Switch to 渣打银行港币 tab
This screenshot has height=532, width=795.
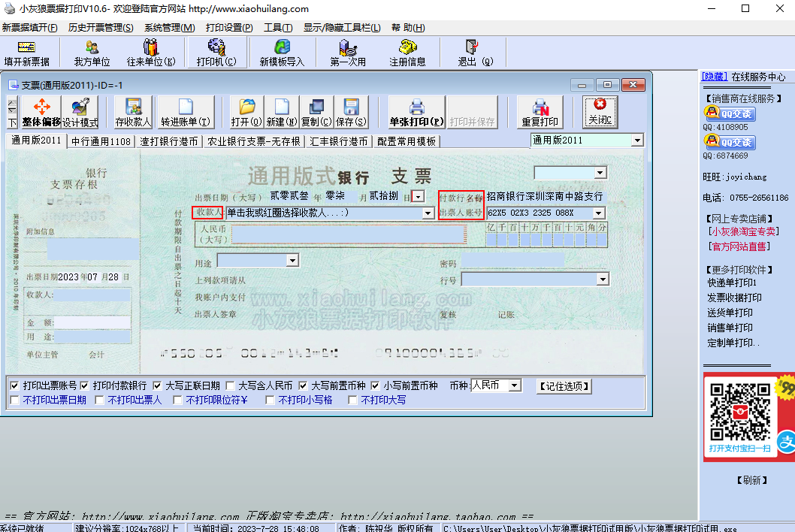(x=169, y=141)
